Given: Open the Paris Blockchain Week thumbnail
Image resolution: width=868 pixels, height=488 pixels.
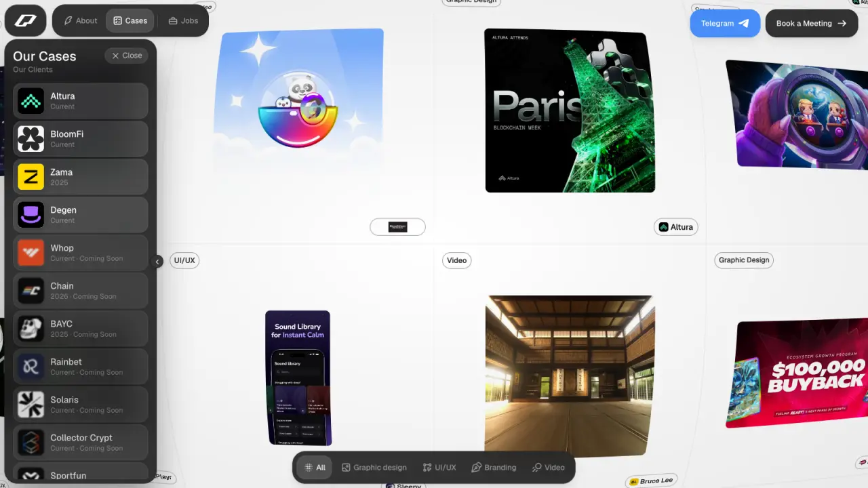Looking at the screenshot, I should [x=570, y=110].
